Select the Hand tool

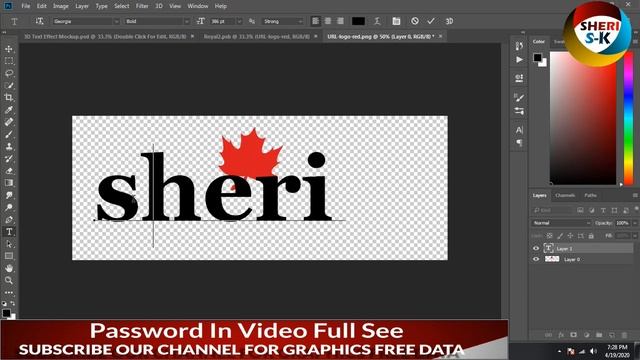click(9, 268)
